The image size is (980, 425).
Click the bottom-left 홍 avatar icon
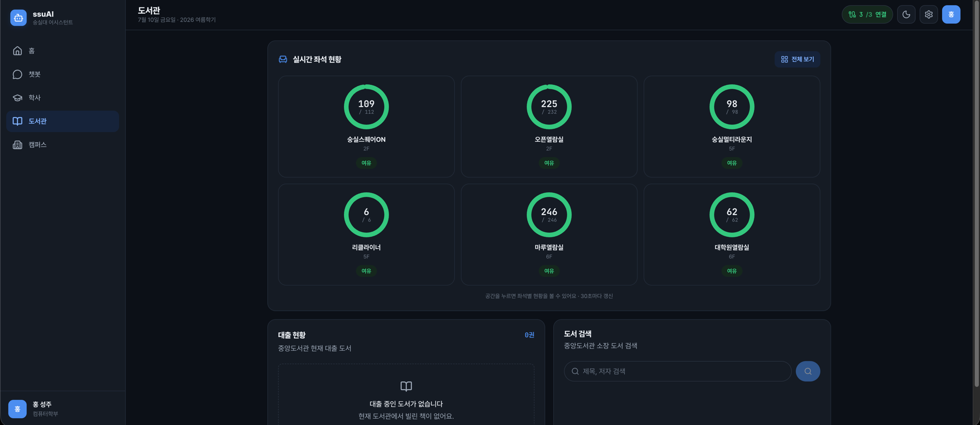[17, 409]
